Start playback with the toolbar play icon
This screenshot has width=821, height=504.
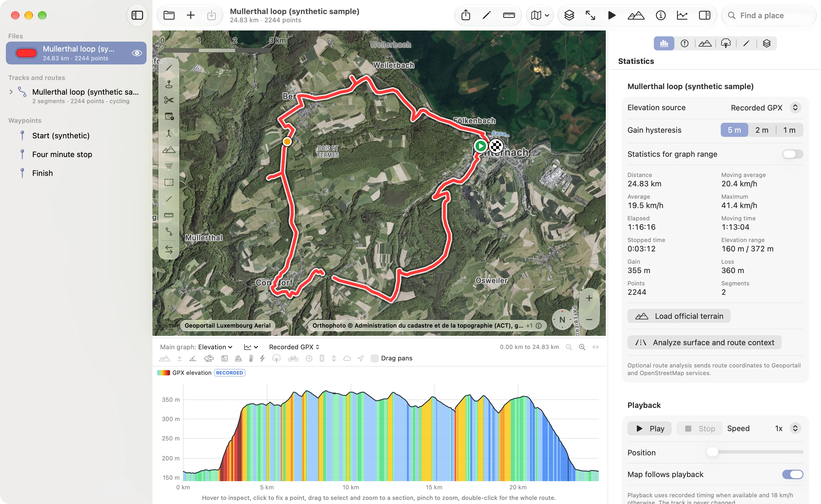point(612,15)
